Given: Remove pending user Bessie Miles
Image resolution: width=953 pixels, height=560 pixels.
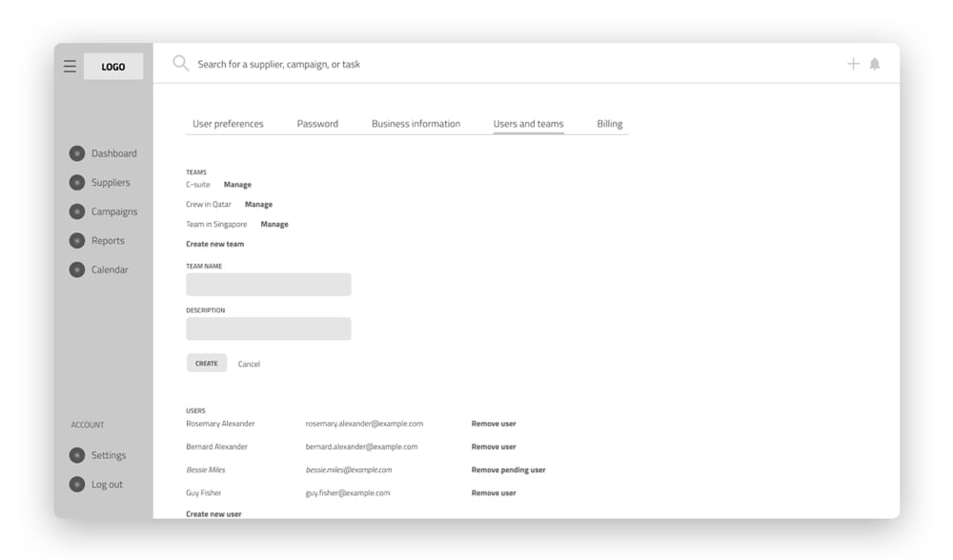Looking at the screenshot, I should tap(509, 470).
